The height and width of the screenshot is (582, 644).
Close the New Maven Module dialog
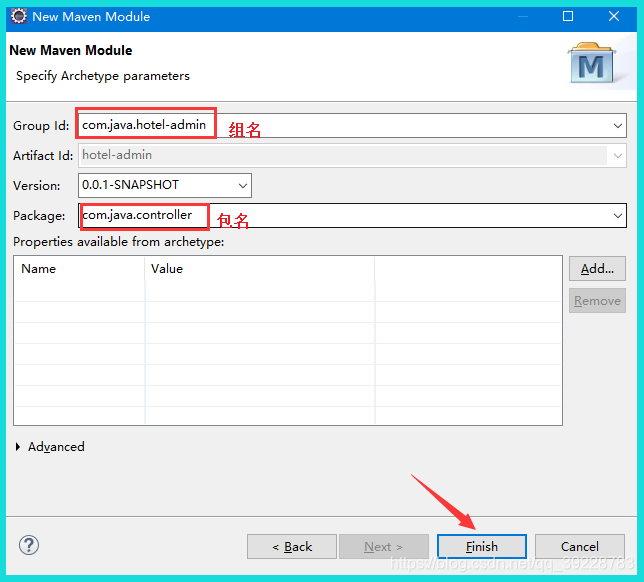614,16
